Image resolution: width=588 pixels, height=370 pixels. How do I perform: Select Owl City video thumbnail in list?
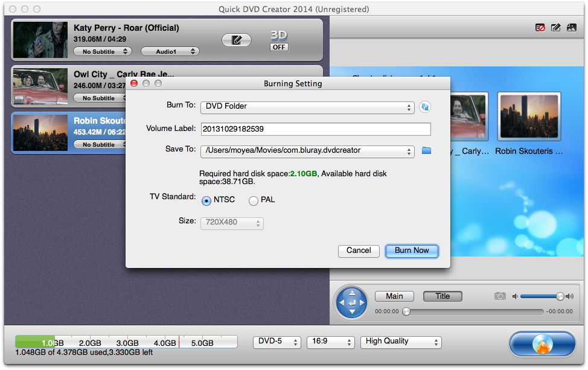coord(40,86)
